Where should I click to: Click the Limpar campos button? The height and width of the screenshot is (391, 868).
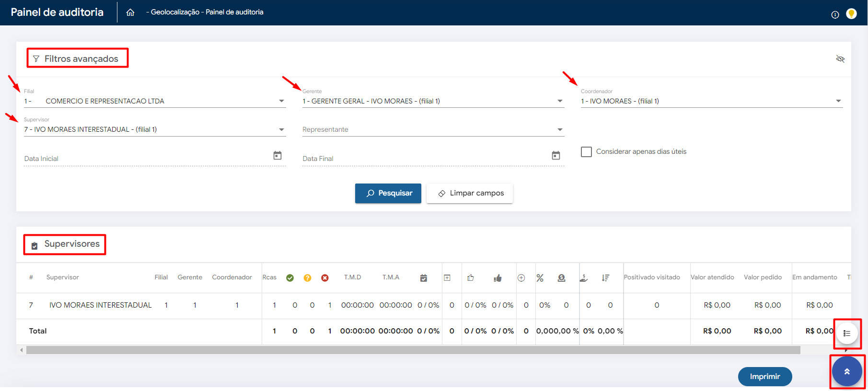[x=470, y=193]
